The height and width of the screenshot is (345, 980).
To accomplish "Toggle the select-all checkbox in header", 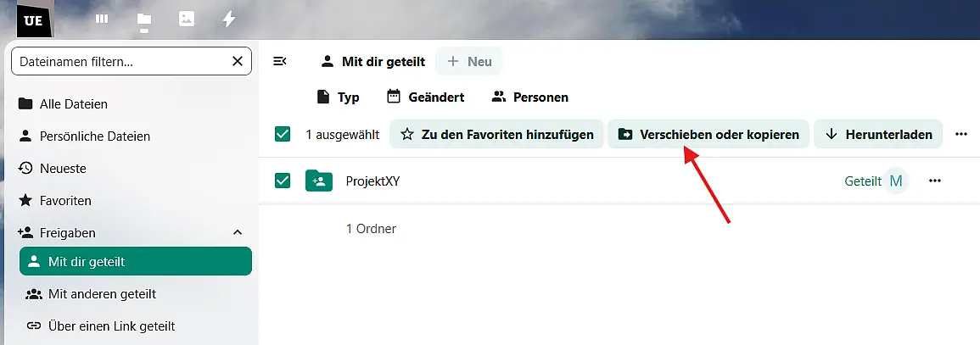I will [283, 134].
